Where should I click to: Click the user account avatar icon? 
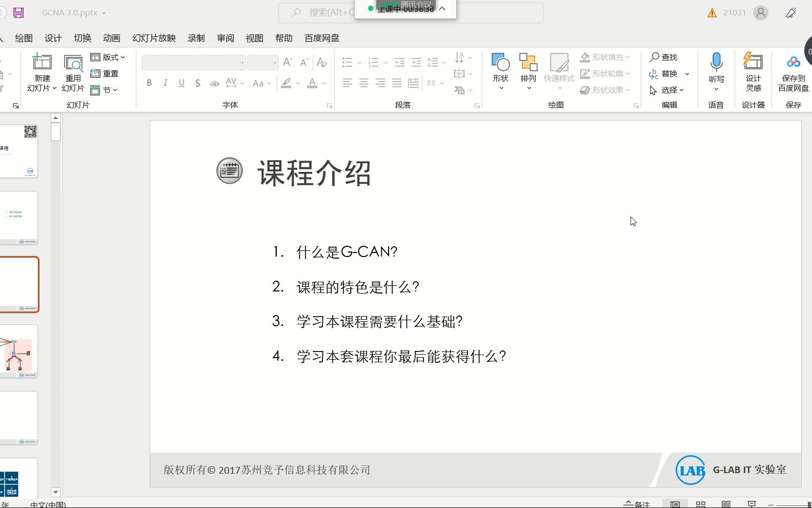click(x=761, y=13)
